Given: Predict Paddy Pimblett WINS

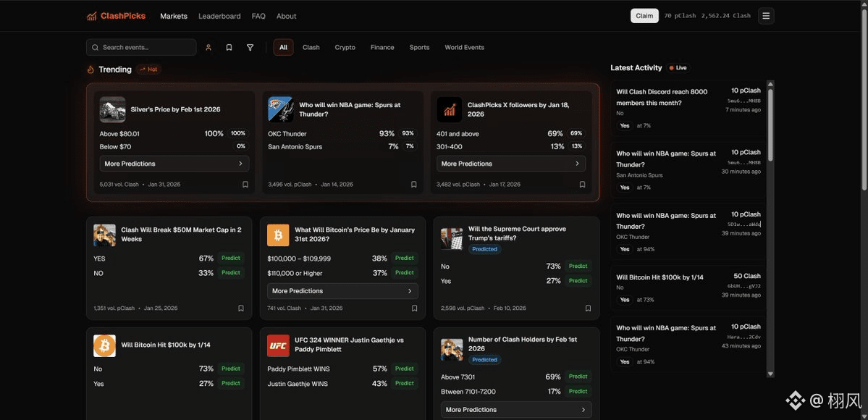Looking at the screenshot, I should coord(405,369).
